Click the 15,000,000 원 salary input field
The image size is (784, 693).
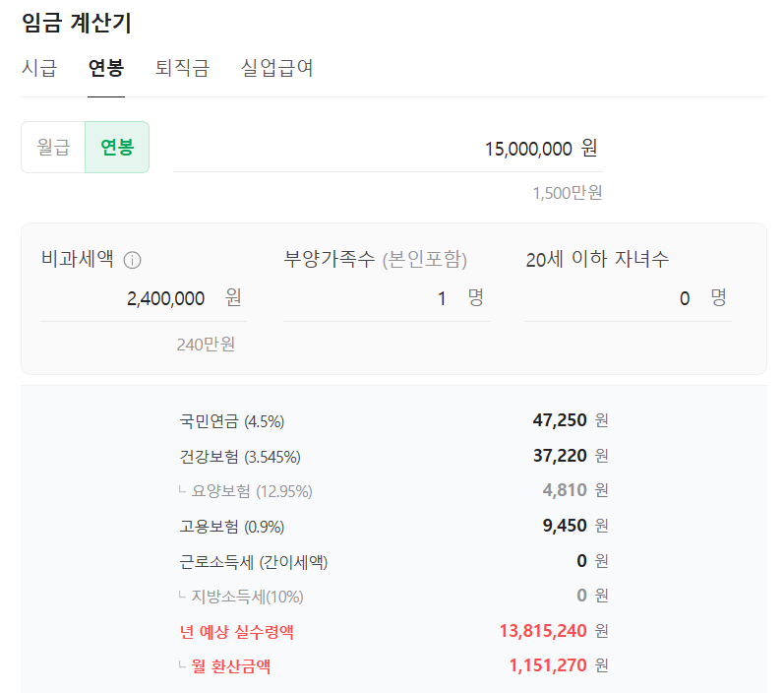[x=388, y=149]
